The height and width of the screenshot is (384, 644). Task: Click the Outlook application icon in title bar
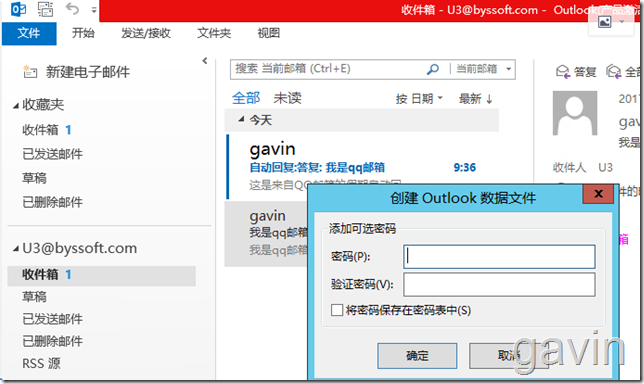(18, 9)
